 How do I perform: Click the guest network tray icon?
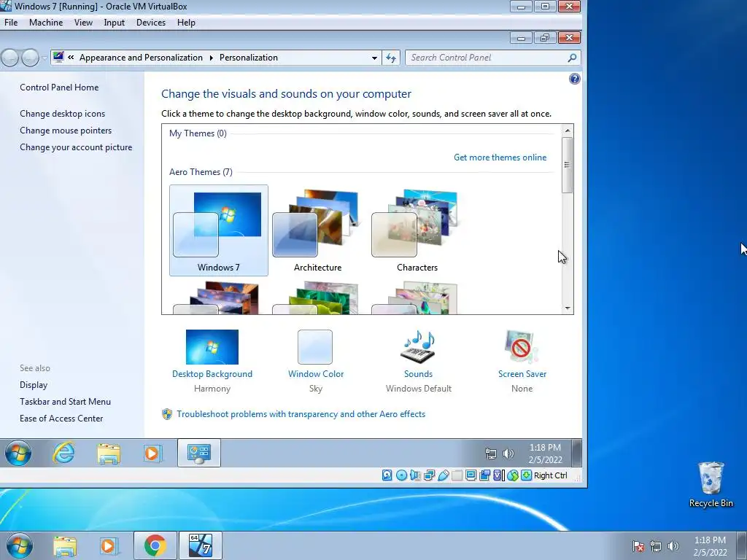491,454
